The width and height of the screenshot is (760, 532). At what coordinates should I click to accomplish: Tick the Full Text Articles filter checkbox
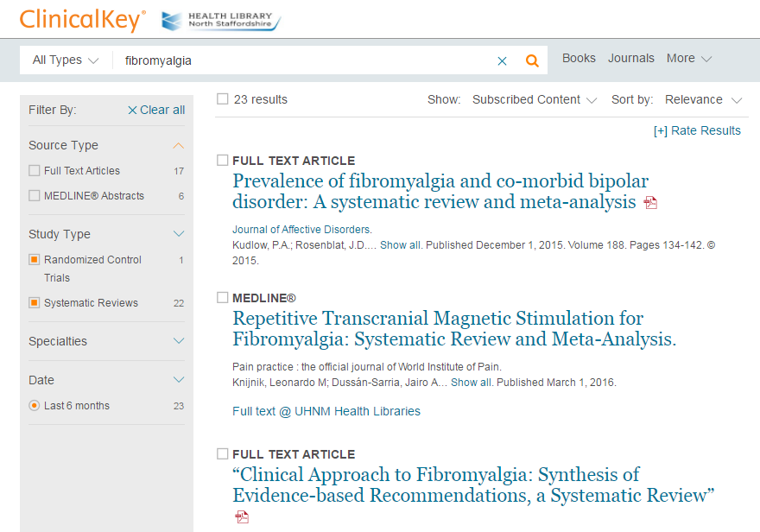(x=35, y=171)
